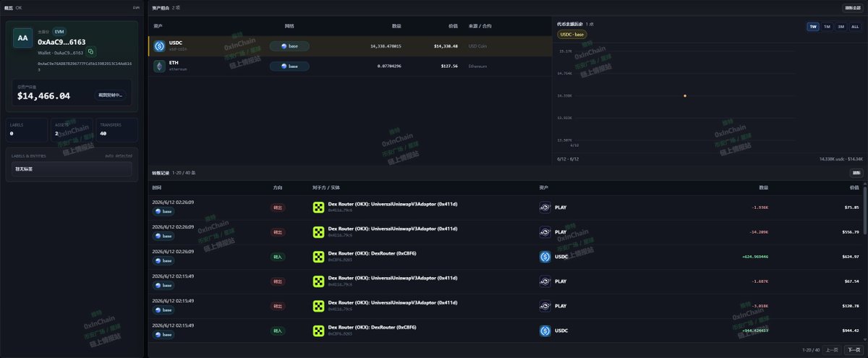This screenshot has height=358, width=868.
Task: Copy the wallet address with the copy icon
Action: coord(91,52)
